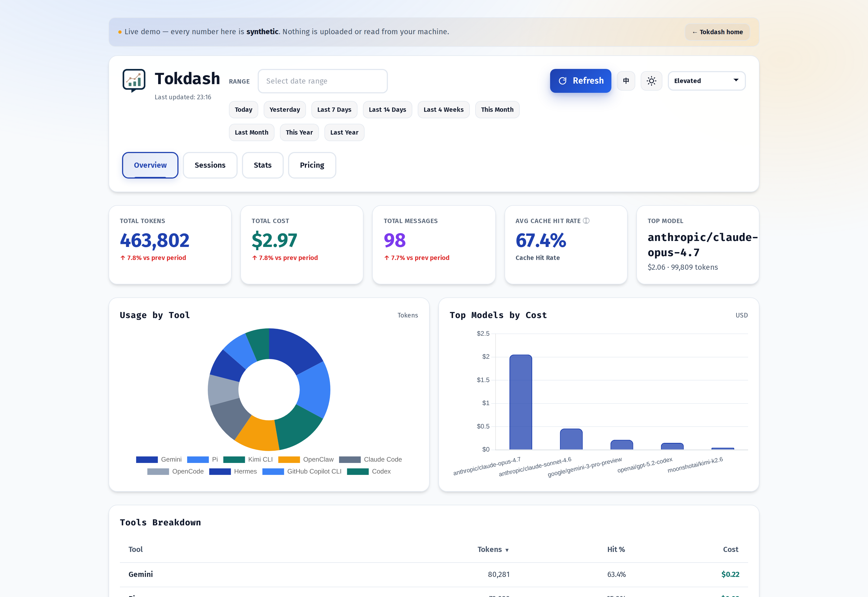The image size is (868, 597).
Task: Click the google/gemini-3-pro-preview cost bar
Action: (x=622, y=445)
